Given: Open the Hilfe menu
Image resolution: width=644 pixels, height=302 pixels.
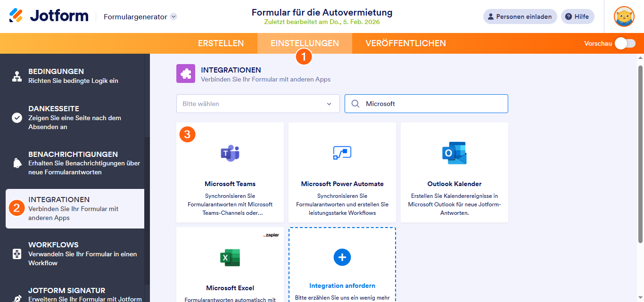Looking at the screenshot, I should pyautogui.click(x=578, y=16).
